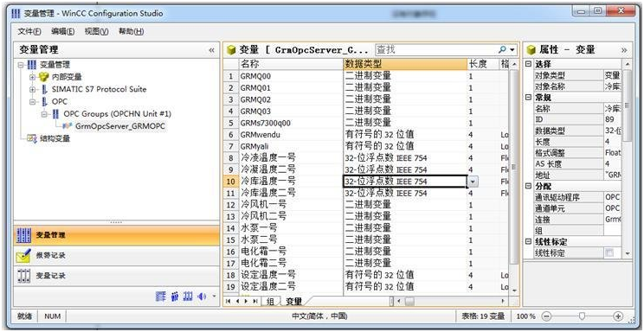Screen dimensions: 644x332
Task: Open the 变量记录 tag logging icon
Action: (x=23, y=275)
